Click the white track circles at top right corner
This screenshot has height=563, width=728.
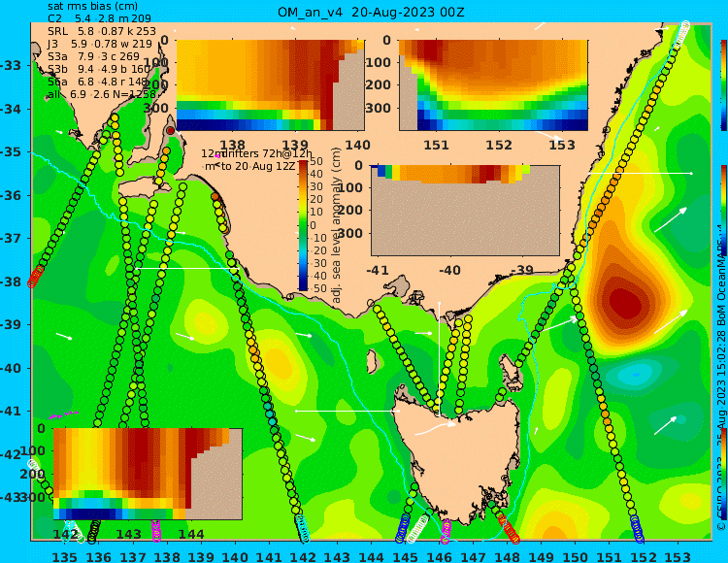pyautogui.click(x=682, y=32)
